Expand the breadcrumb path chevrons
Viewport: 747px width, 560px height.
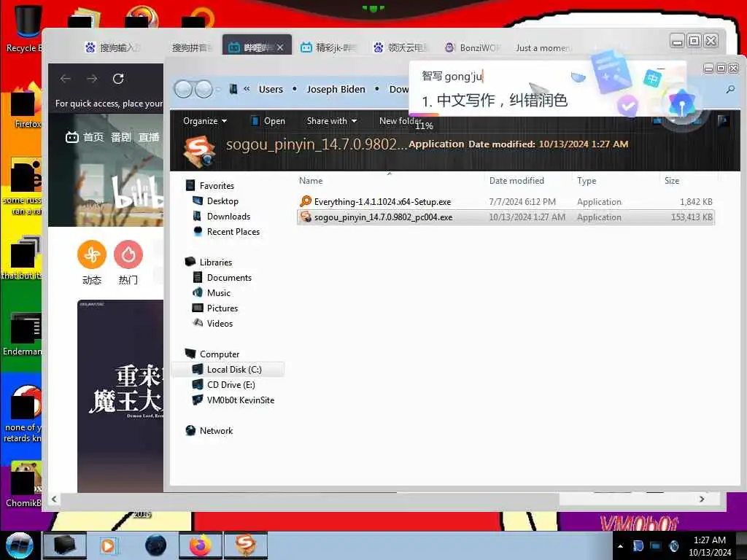coord(247,89)
